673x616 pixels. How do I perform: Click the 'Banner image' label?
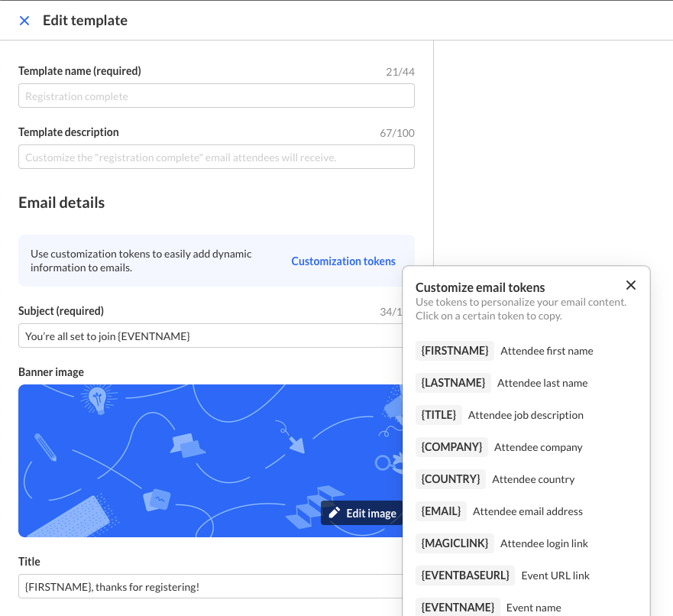click(x=51, y=372)
